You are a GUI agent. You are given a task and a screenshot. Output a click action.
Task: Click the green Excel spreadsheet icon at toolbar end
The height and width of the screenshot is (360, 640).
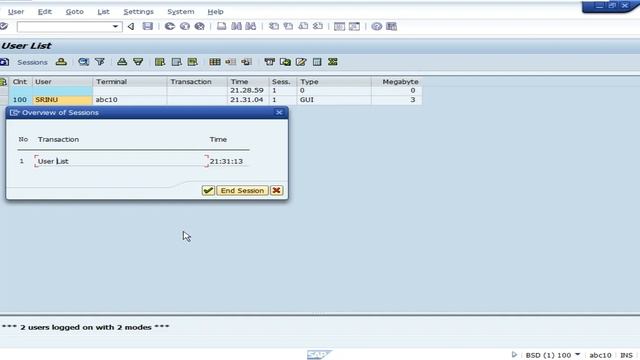333,62
